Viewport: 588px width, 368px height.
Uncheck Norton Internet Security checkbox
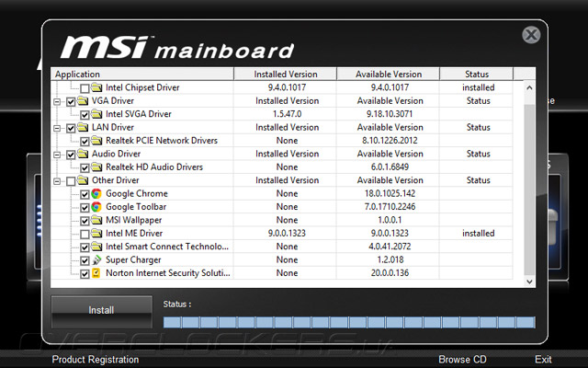[85, 274]
